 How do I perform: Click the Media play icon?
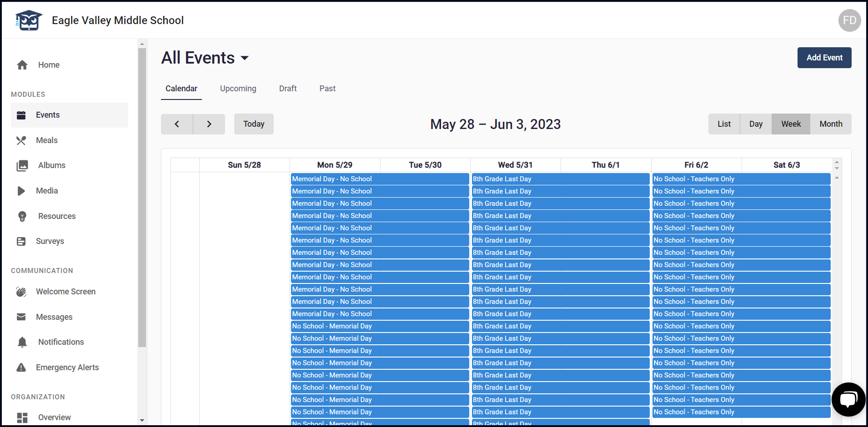(x=21, y=191)
